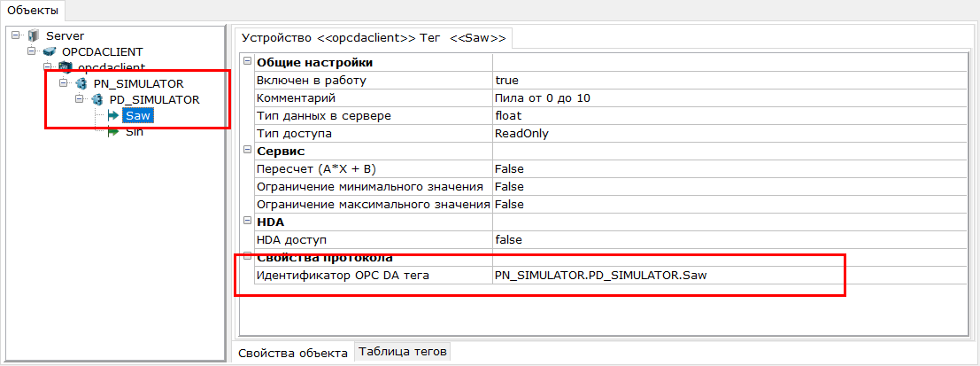Collapse the HDA property section
The height and width of the screenshot is (366, 980).
[x=247, y=222]
